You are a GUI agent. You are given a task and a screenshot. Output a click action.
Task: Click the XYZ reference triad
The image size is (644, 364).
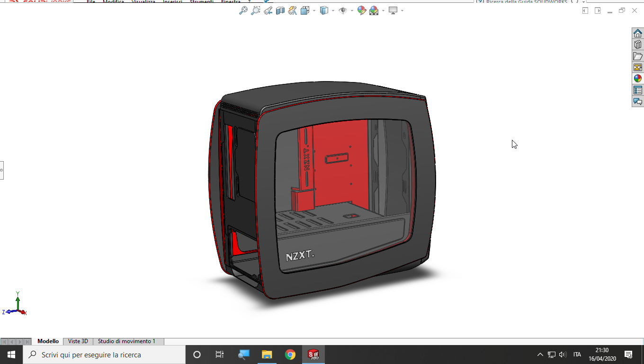pyautogui.click(x=15, y=305)
